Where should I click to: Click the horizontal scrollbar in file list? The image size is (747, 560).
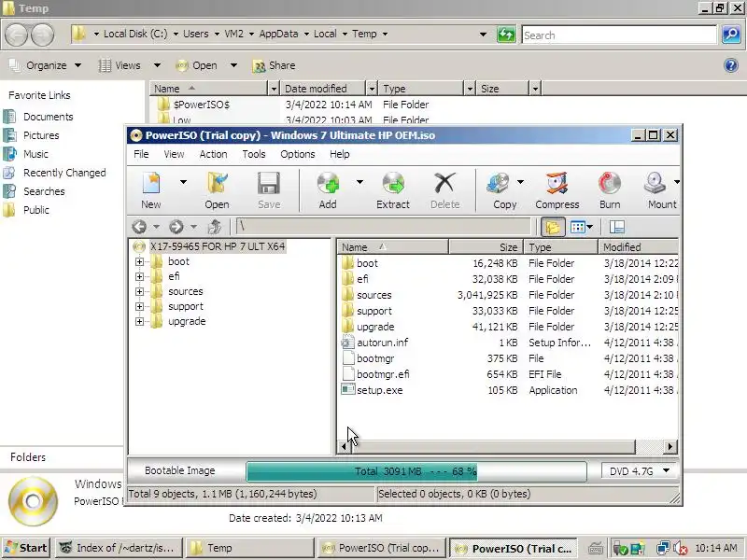coord(493,447)
